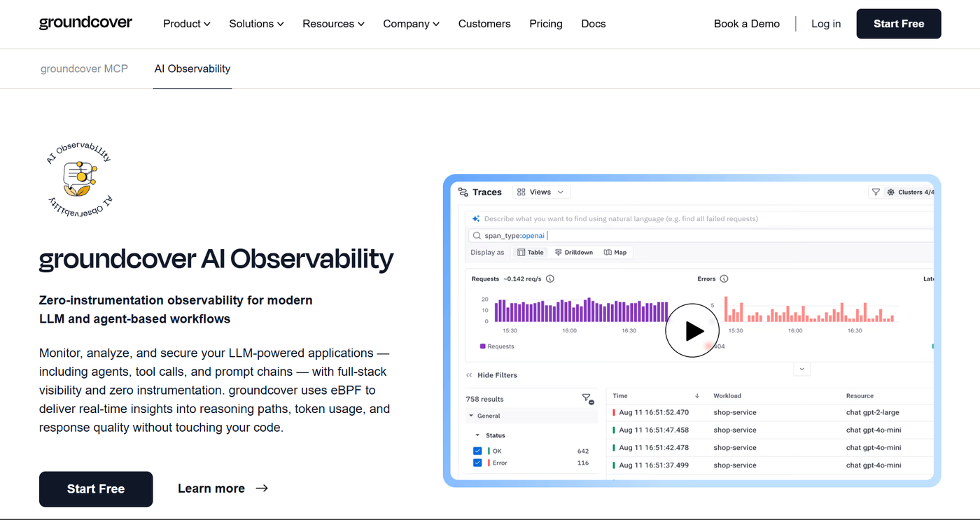Click the Log in link

[x=826, y=24]
